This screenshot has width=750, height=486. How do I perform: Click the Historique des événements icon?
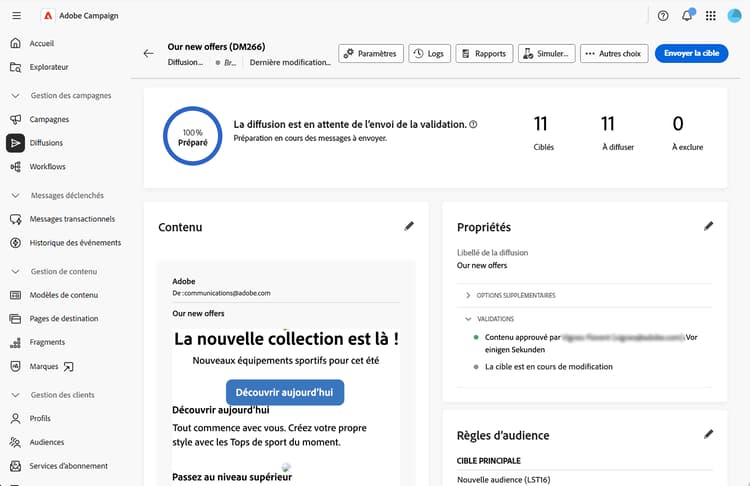pos(16,243)
